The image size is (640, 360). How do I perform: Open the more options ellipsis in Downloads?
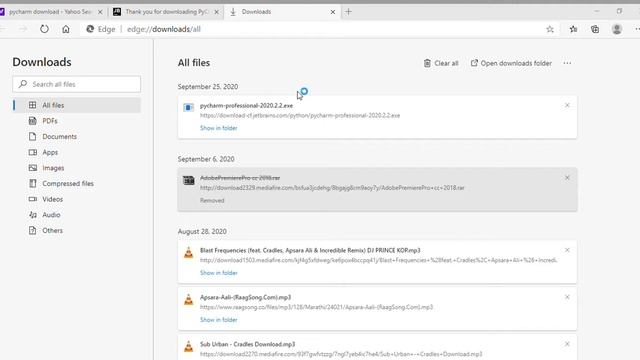567,63
